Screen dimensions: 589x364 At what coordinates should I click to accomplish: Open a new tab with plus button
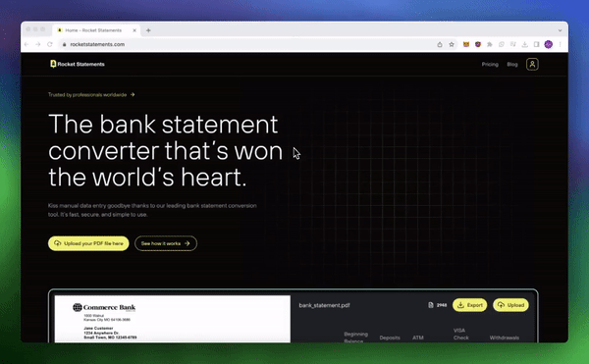pyautogui.click(x=148, y=30)
